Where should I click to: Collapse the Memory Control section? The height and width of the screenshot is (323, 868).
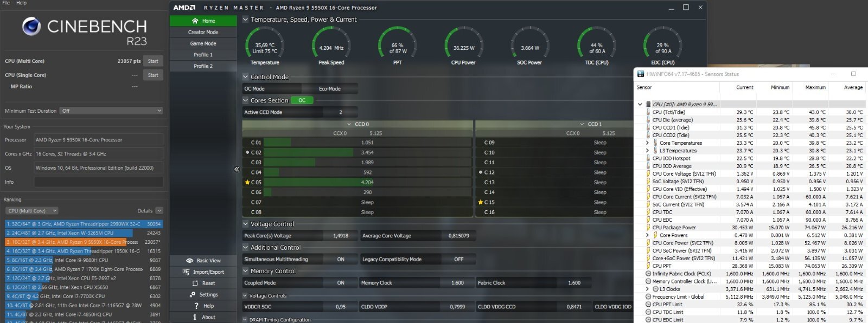245,271
